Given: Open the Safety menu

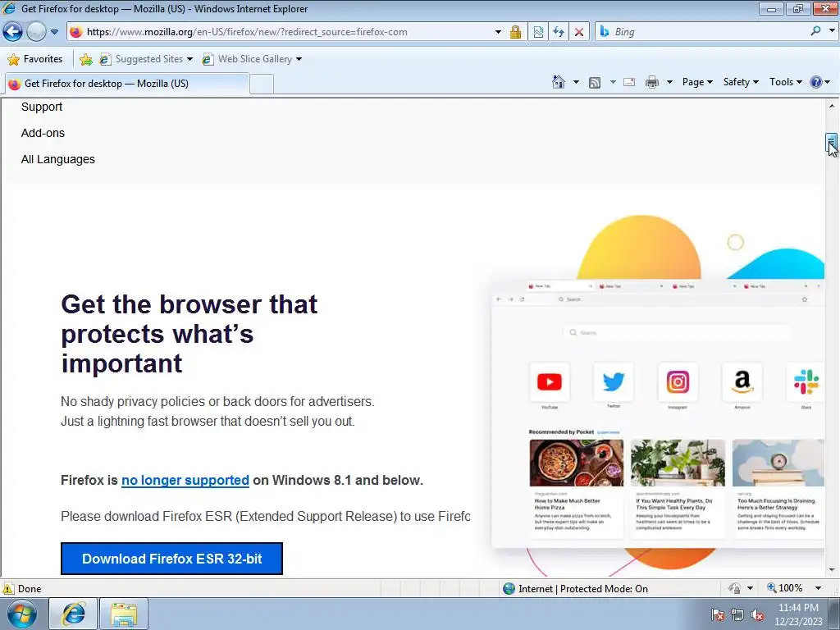Looking at the screenshot, I should pos(741,82).
